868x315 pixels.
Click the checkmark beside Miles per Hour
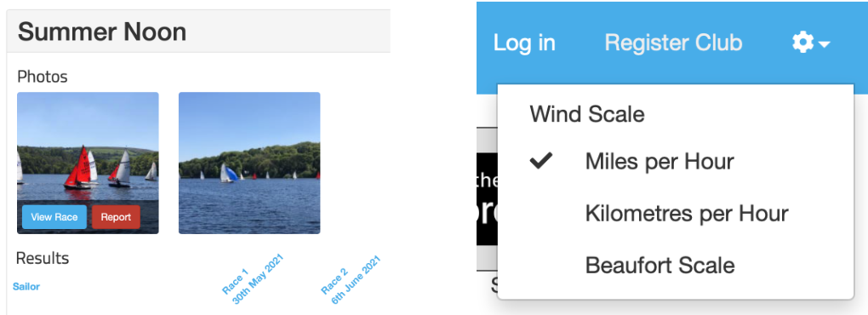[x=541, y=162]
